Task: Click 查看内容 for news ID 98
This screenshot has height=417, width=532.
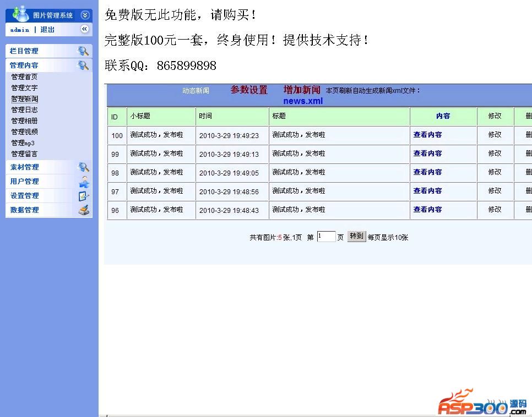Action: click(x=427, y=172)
